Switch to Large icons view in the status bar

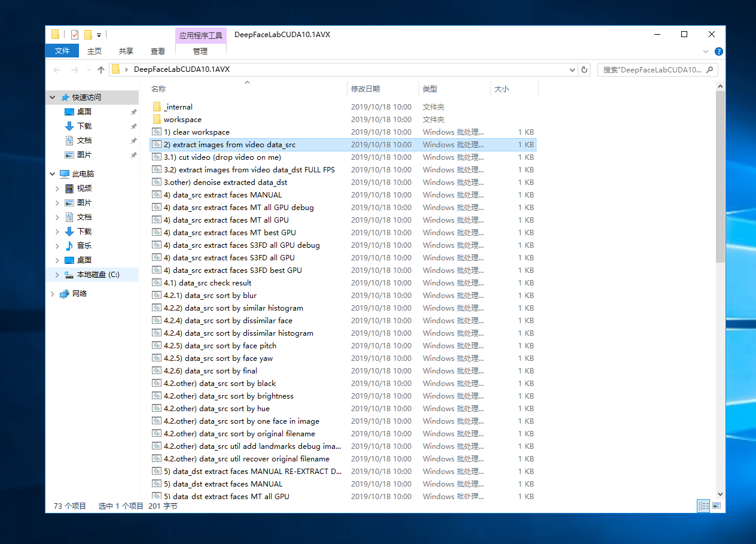pyautogui.click(x=717, y=506)
